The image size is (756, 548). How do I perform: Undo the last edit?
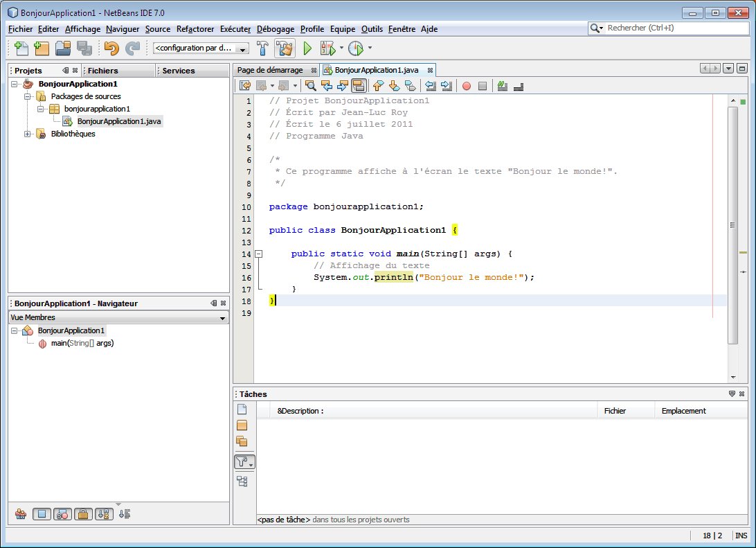tap(111, 48)
